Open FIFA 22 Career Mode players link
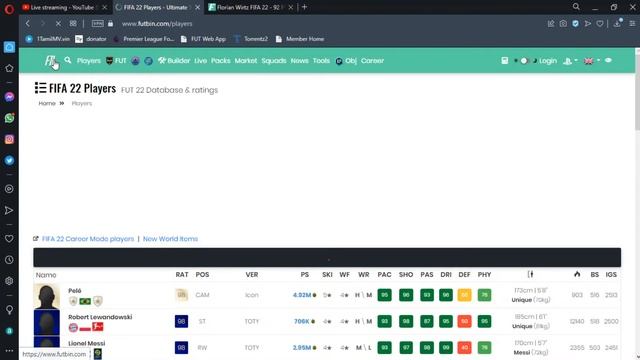Image resolution: width=640 pixels, height=360 pixels. pos(88,239)
